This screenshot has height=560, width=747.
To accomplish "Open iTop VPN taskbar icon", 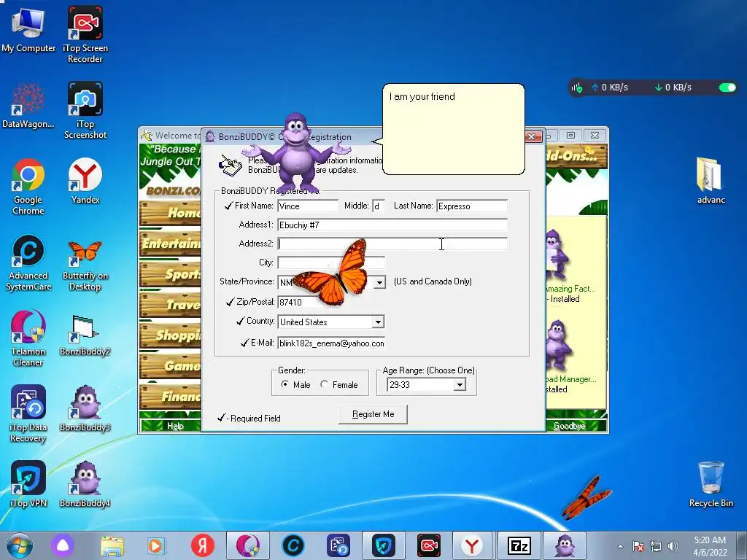I will pos(384,545).
